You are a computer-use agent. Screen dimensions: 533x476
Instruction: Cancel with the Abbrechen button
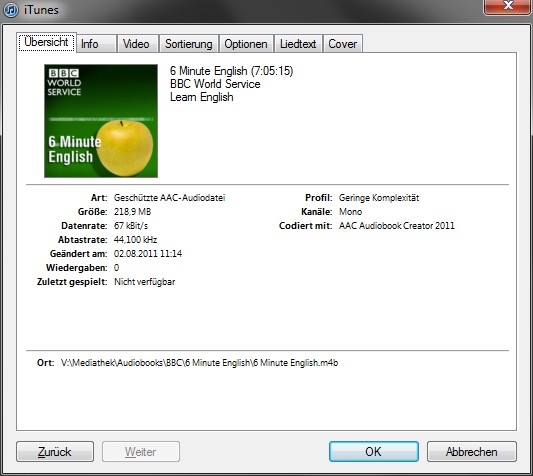471,452
